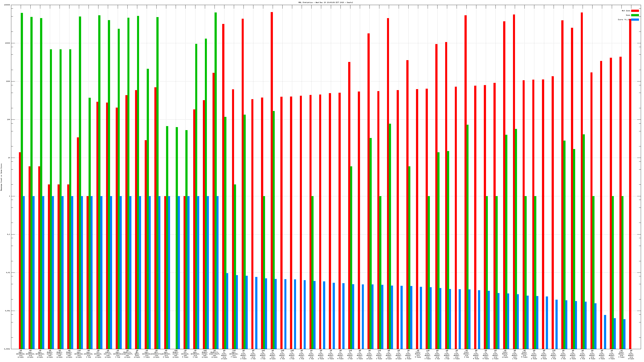Click the ubl.unsubscore.com origin x-axis label
Image resolution: width=644 pixels, height=362 pixels.
pyautogui.click(x=156, y=354)
